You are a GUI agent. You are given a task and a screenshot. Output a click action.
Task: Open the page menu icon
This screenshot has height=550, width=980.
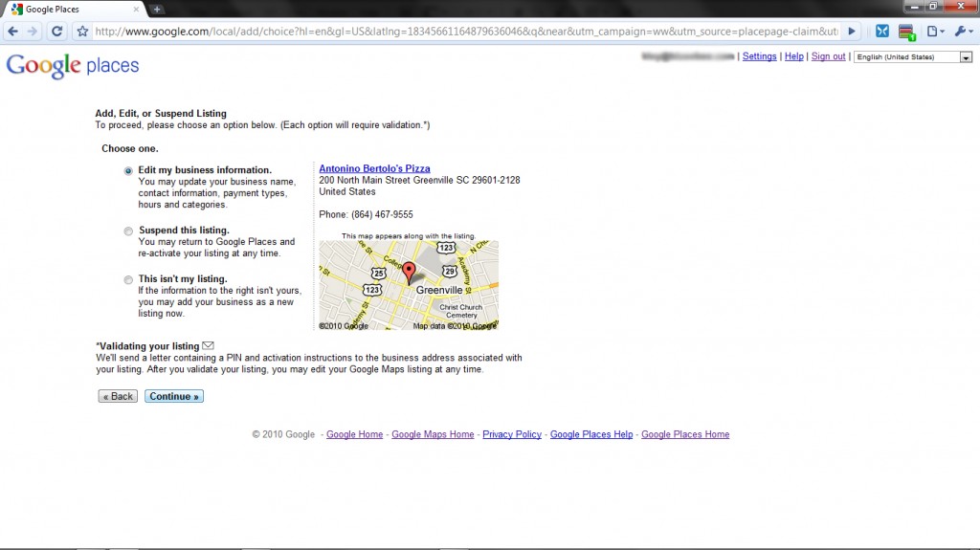935,32
